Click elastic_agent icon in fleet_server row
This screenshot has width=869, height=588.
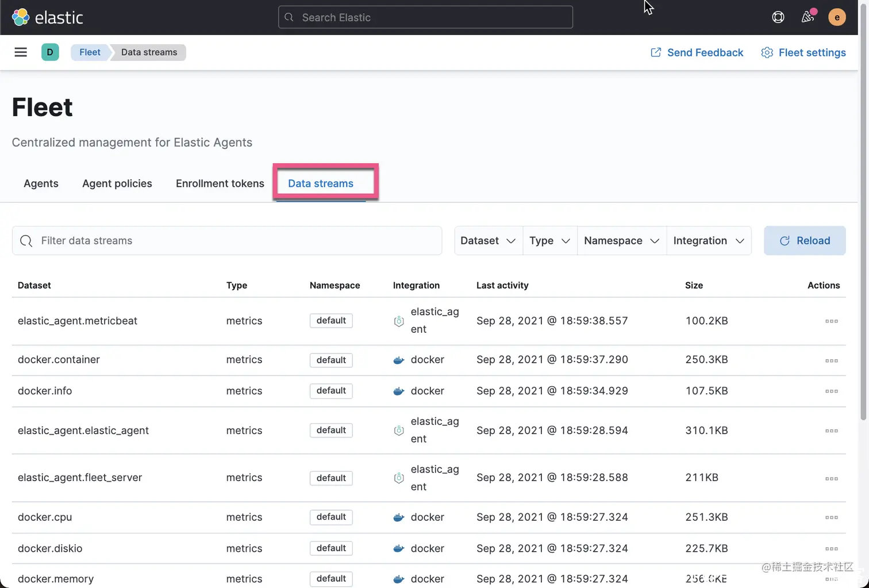point(399,478)
